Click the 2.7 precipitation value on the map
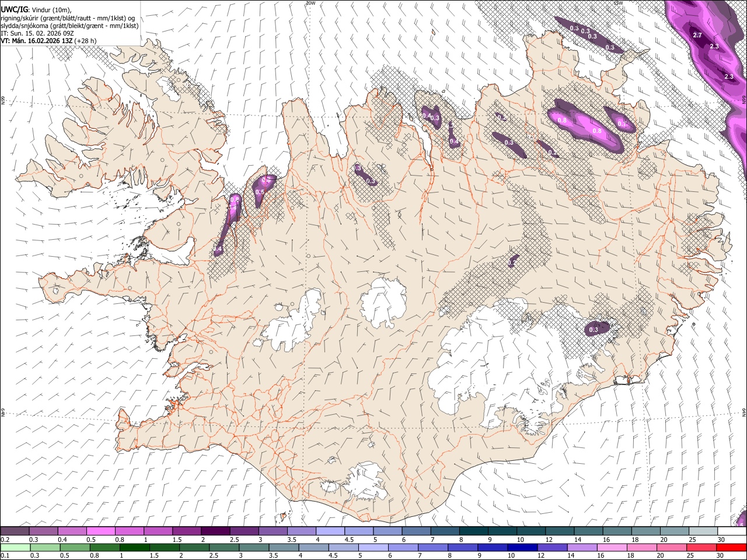Viewport: 747px width, 560px height. pyautogui.click(x=697, y=36)
